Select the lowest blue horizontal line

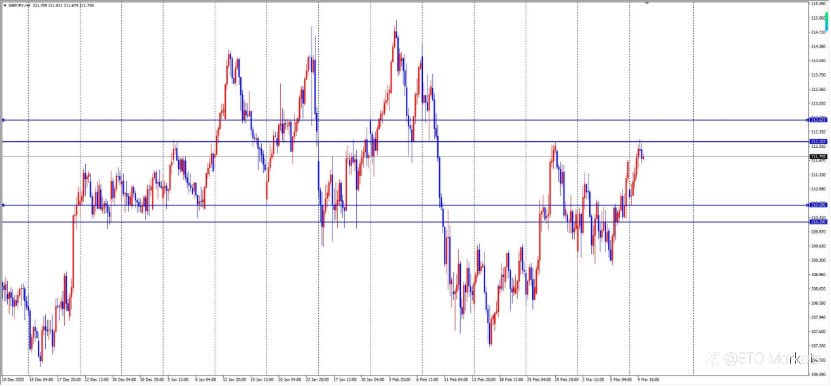point(405,222)
